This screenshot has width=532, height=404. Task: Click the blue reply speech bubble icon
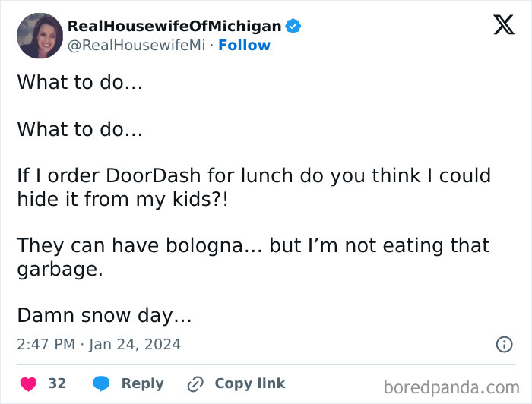[x=101, y=383]
